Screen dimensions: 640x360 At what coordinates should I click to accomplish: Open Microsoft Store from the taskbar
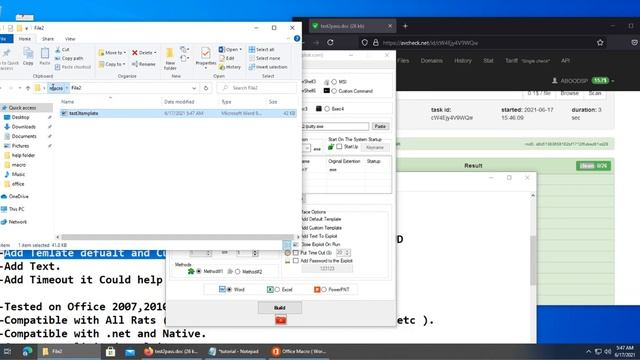pyautogui.click(x=110, y=351)
